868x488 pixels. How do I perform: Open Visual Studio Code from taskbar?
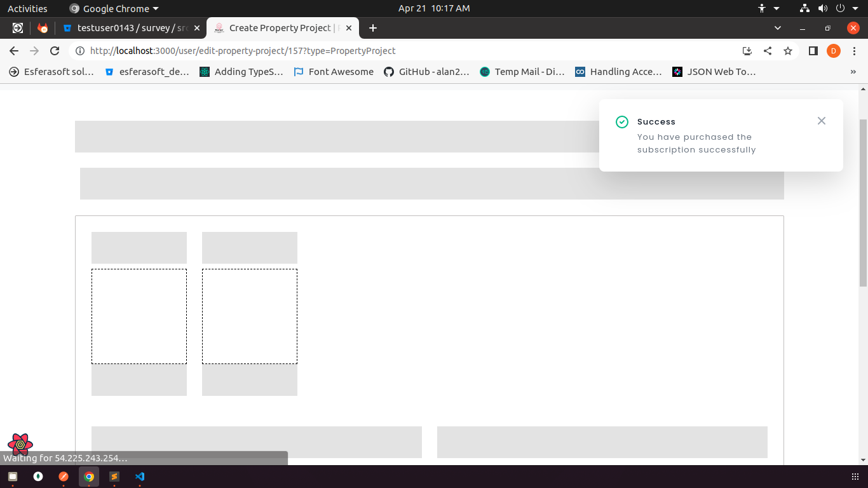140,477
